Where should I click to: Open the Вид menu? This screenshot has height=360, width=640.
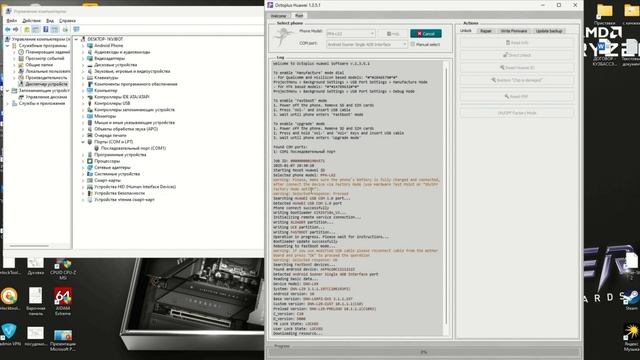50,20
